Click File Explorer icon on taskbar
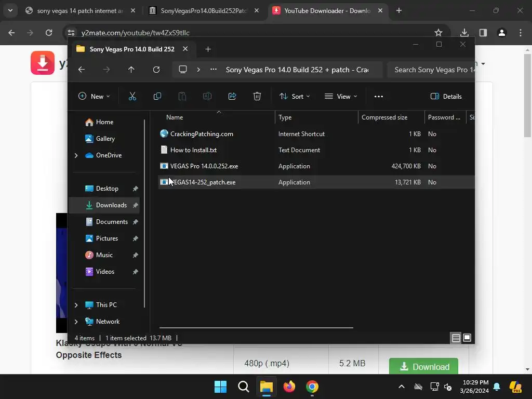532x399 pixels. (267, 387)
